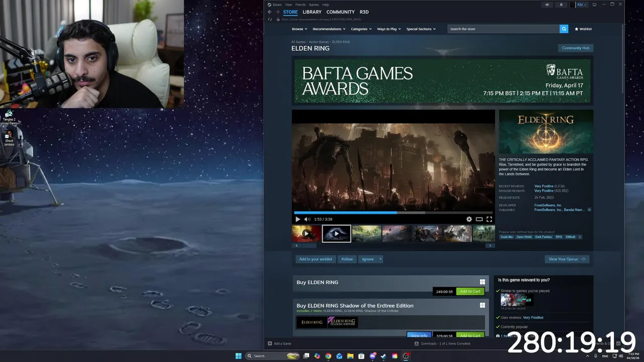Click the plus icon next to publisher
644x362 pixels.
(x=589, y=210)
